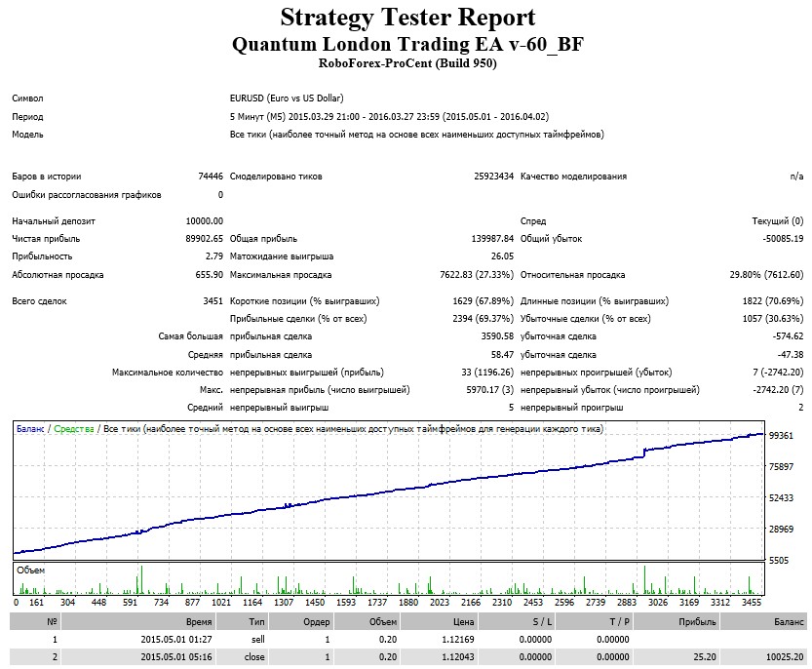Click largest profit trade '3590.58'
The image size is (812, 669).
tap(497, 336)
